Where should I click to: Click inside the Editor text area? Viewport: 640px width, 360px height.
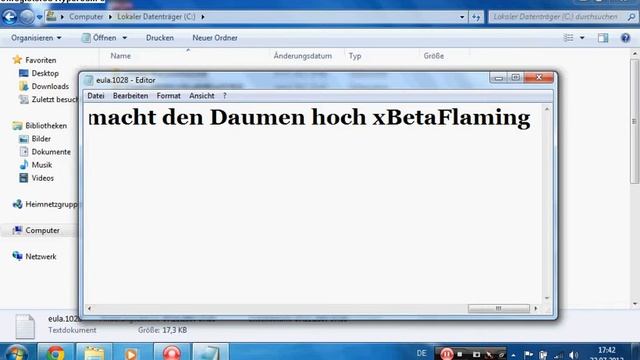point(313,204)
